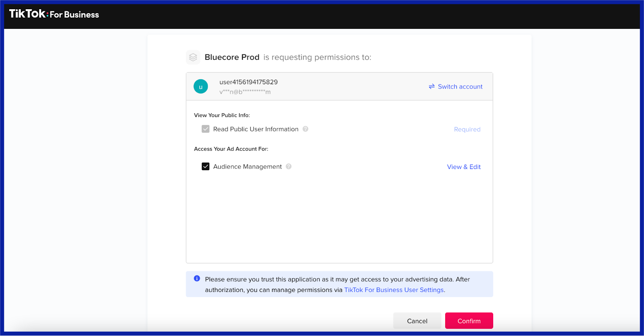Click the teal user avatar icon
Viewport: 644px width, 336px height.
click(x=201, y=87)
